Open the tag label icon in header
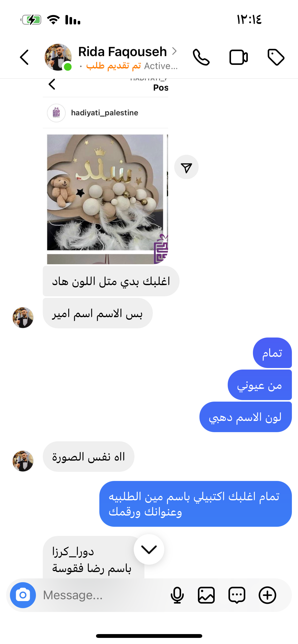Image resolution: width=298 pixels, height=644 pixels. pos(276,57)
